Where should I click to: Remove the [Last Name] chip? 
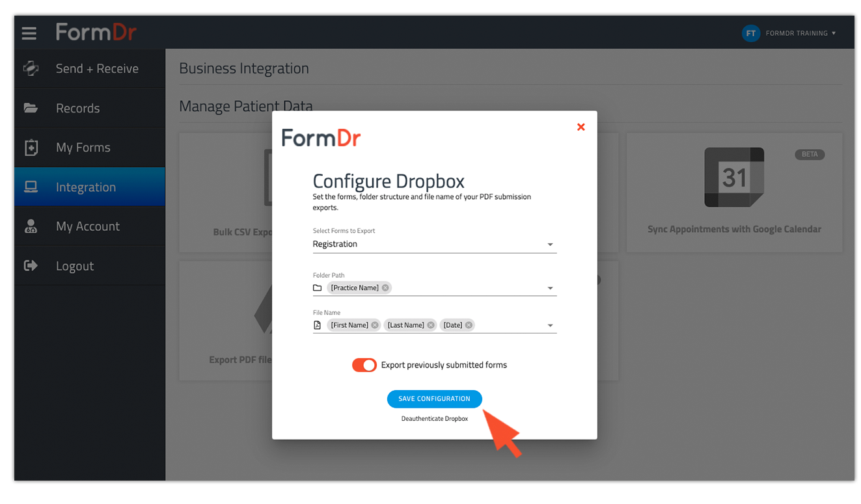pyautogui.click(x=431, y=325)
